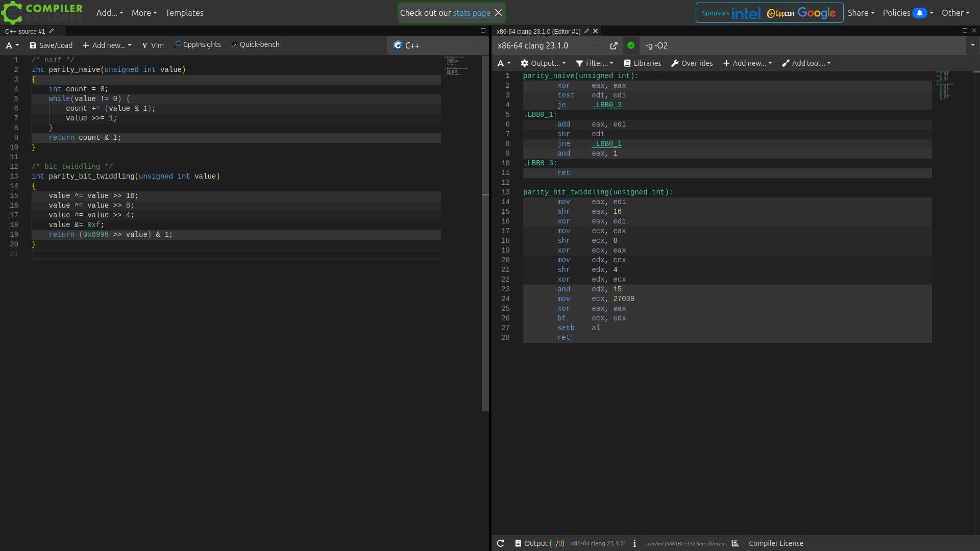This screenshot has width=980, height=551.
Task: Open the x86-64 clang 23.1.0 compiler picker
Action: (548, 45)
